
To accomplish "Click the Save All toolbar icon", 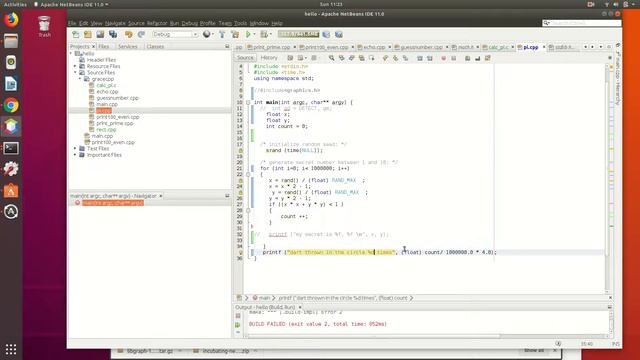I will point(113,35).
